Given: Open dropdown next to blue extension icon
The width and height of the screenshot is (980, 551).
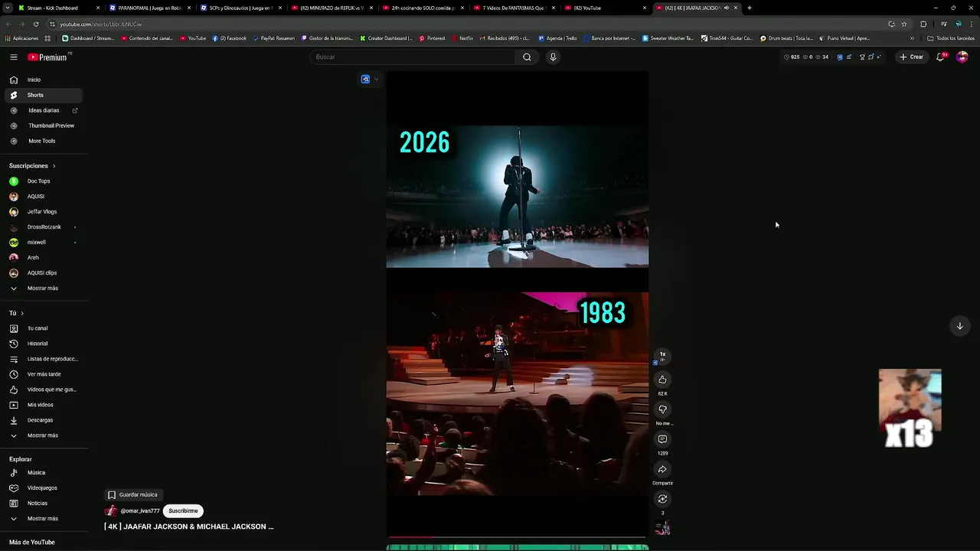Looking at the screenshot, I should [x=376, y=80].
